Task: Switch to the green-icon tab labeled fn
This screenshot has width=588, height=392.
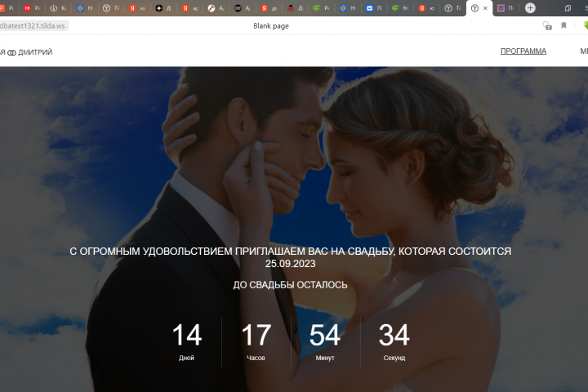Action: tap(400, 8)
